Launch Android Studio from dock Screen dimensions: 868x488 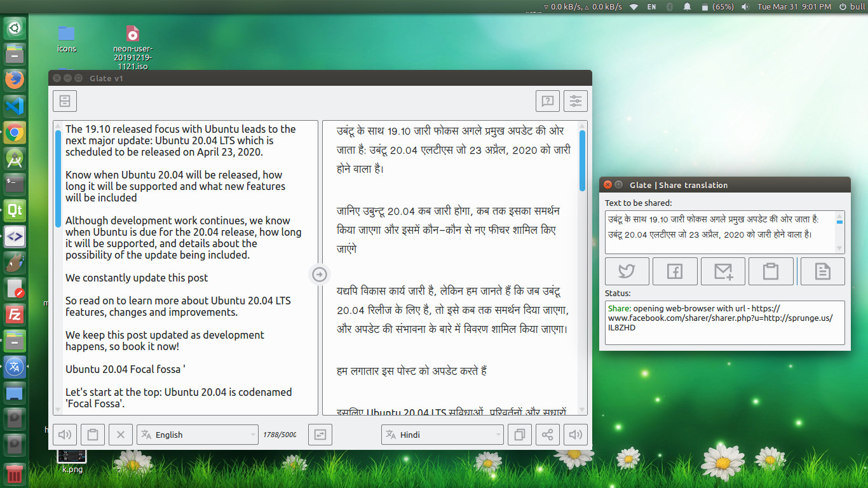pyautogui.click(x=15, y=158)
